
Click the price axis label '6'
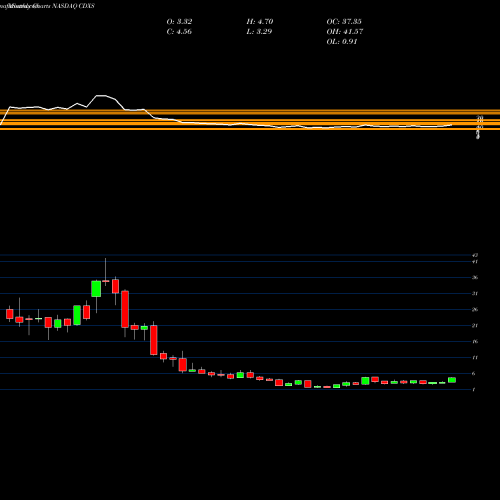[x=474, y=374]
